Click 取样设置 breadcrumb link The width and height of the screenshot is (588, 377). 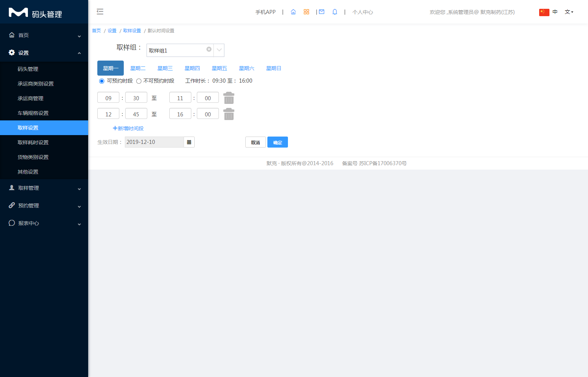point(132,30)
